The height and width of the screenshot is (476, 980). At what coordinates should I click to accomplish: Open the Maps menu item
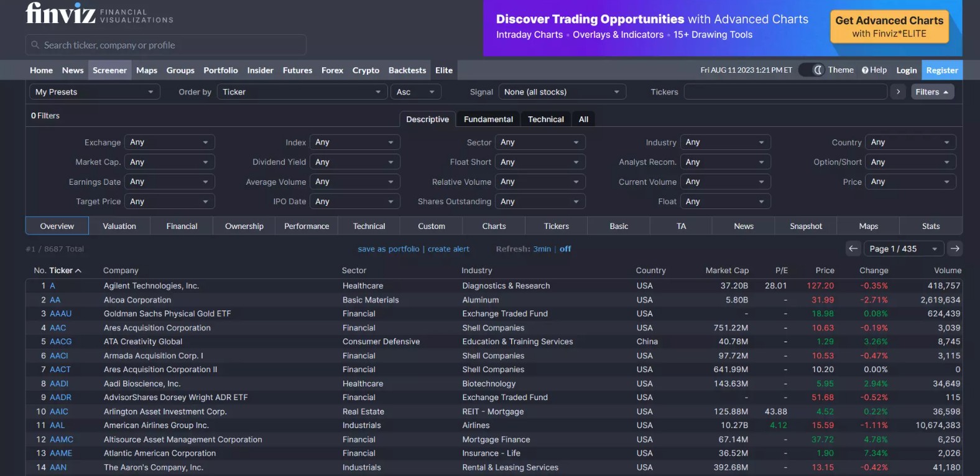pos(147,70)
